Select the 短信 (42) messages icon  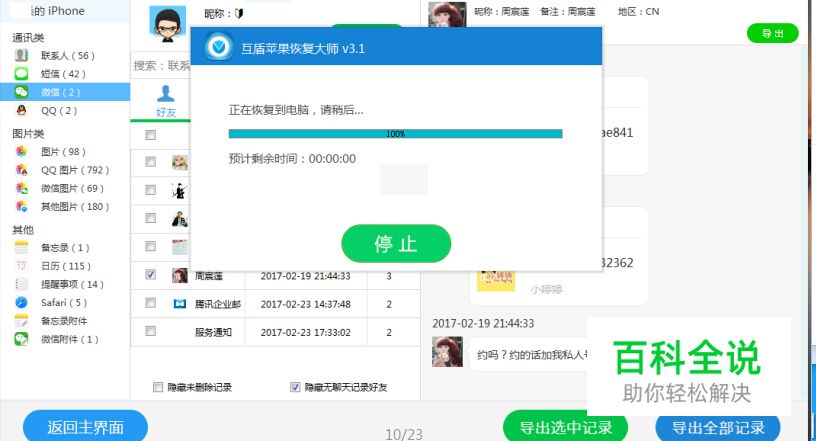[21, 73]
